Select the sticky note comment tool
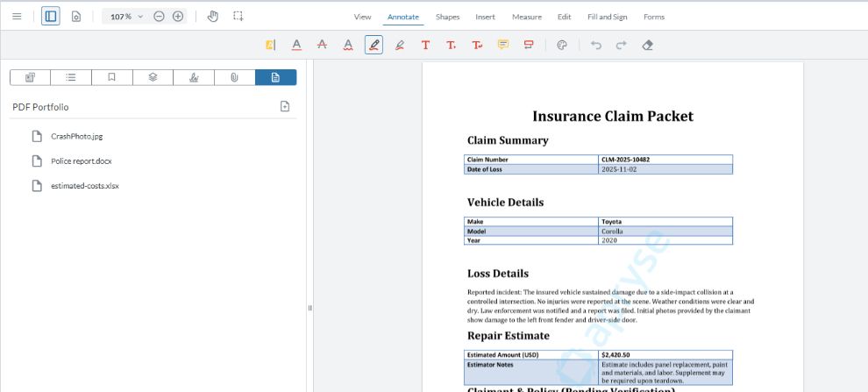 (x=502, y=45)
